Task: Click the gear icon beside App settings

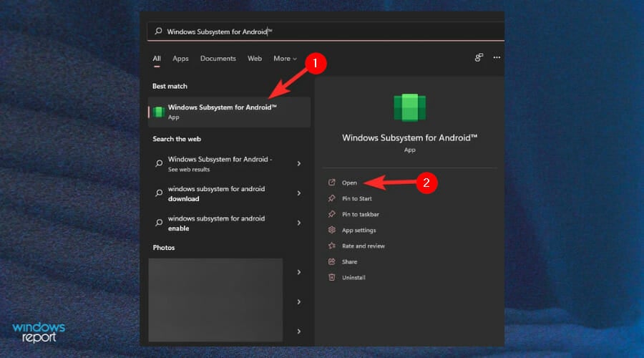Action: tap(331, 230)
